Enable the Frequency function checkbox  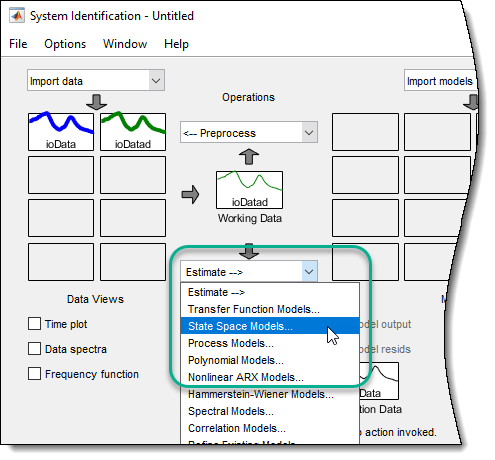[x=34, y=374]
